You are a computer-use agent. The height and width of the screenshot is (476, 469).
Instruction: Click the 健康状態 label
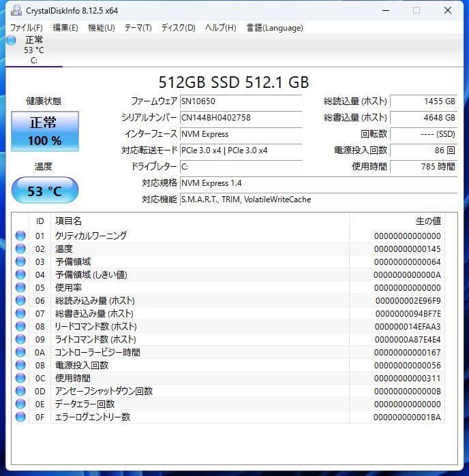coord(44,101)
